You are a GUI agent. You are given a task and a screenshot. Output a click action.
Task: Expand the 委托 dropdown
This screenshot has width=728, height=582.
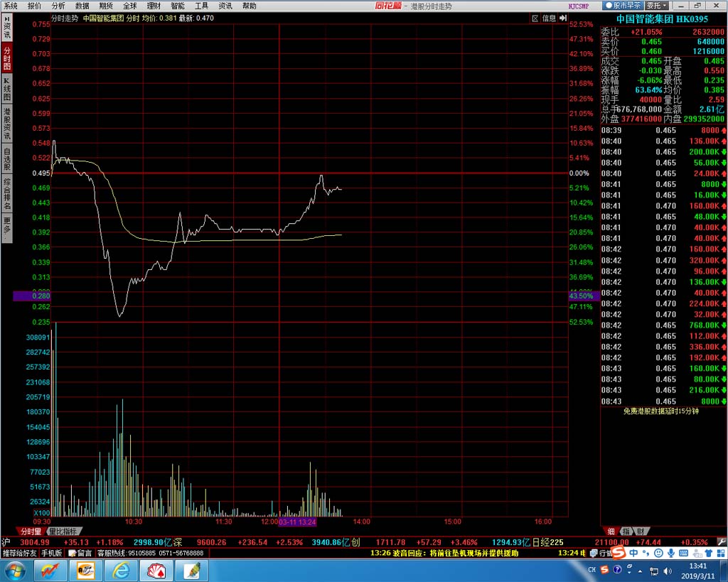coord(658,6)
